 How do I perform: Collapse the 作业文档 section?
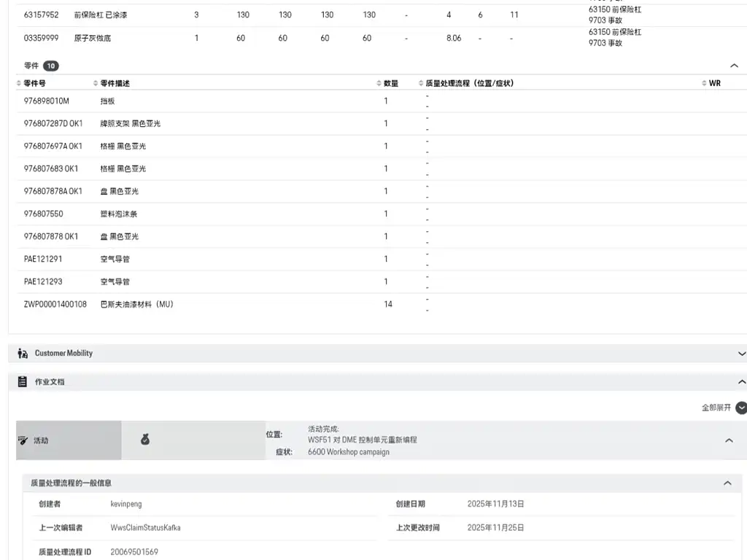[x=741, y=382]
